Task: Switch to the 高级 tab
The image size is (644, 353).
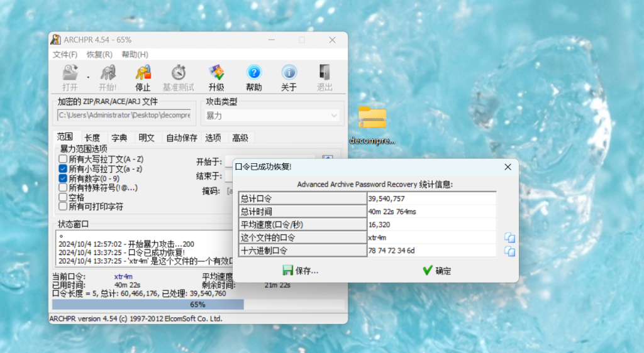Action: (240, 138)
